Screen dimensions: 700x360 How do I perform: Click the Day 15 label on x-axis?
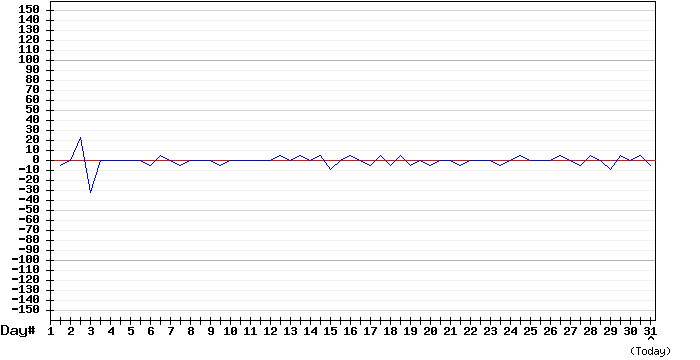[x=330, y=331]
